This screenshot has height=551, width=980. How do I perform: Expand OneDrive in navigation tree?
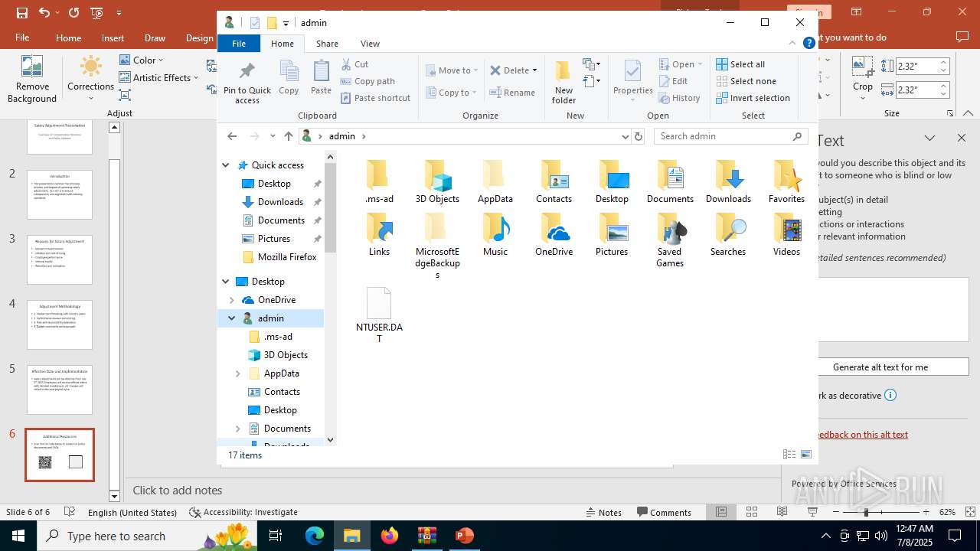click(x=232, y=300)
